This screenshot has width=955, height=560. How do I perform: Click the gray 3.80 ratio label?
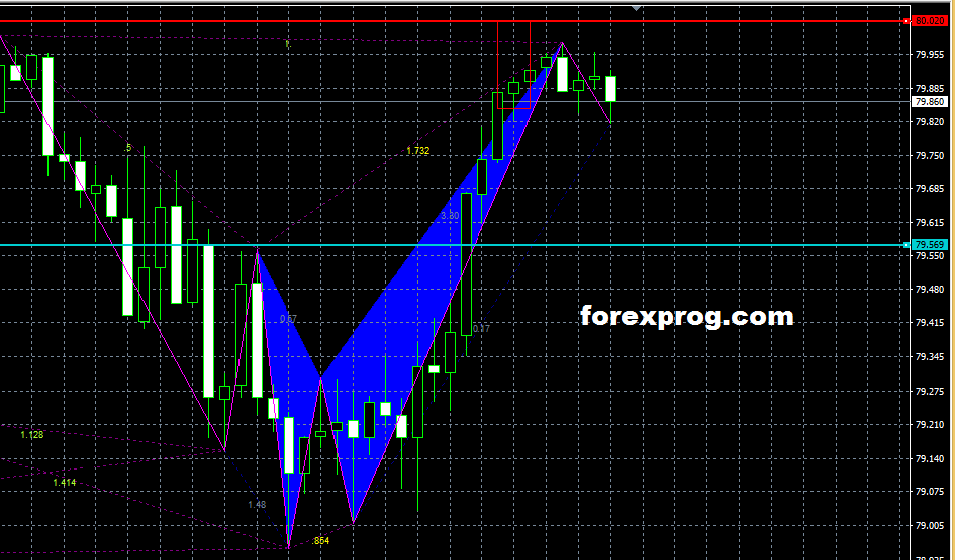click(450, 216)
